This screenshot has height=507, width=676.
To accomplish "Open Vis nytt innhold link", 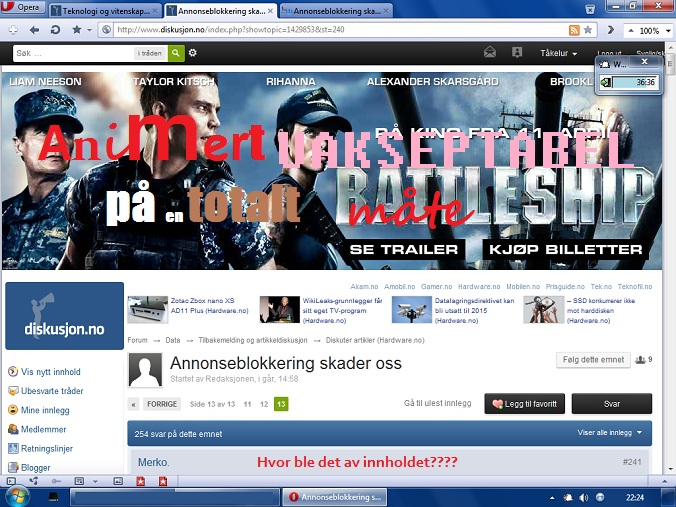I will (50, 372).
